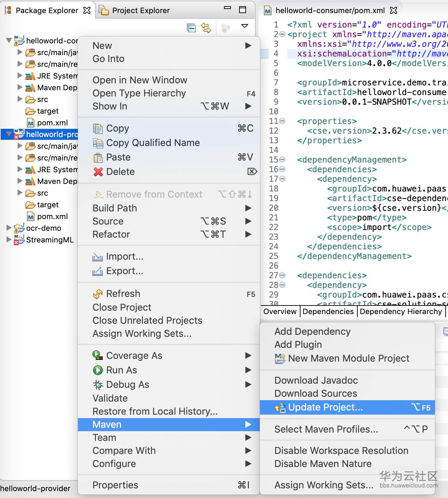
Task: Toggle the Link with Editor icon
Action: pyautogui.click(x=206, y=28)
